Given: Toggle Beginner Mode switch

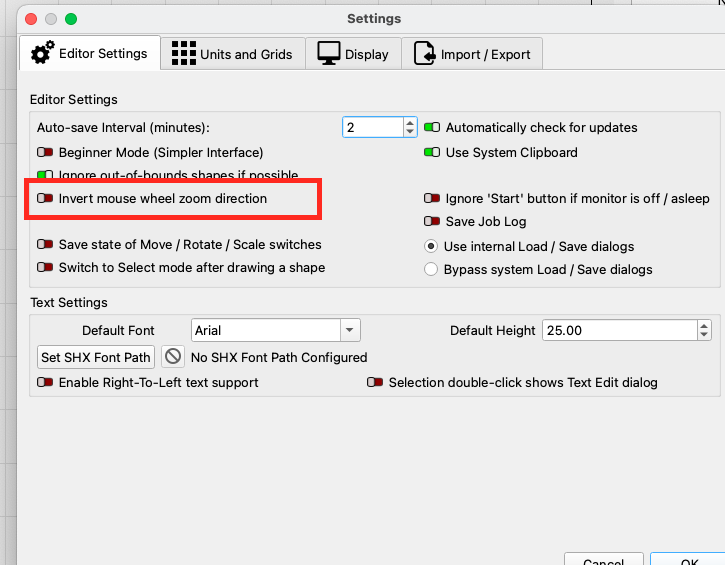Looking at the screenshot, I should tap(45, 153).
